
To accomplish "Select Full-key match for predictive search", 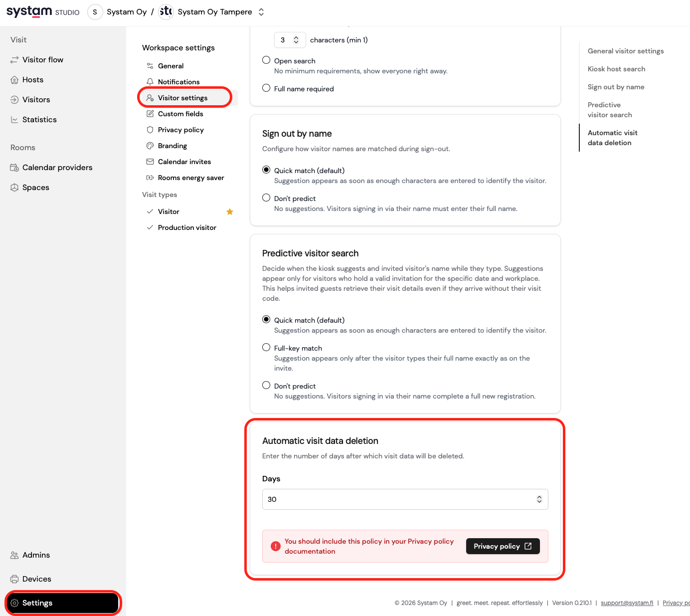I will [266, 347].
